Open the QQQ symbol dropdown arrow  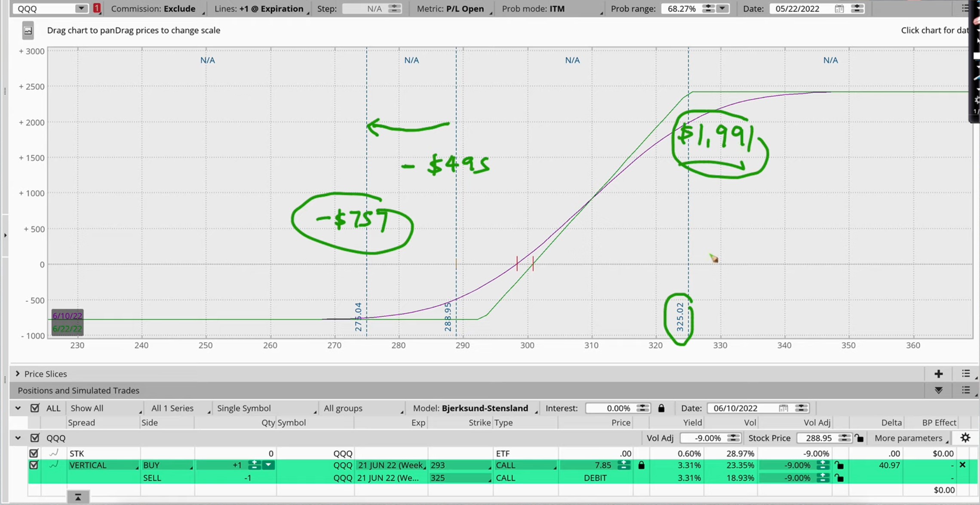click(81, 9)
